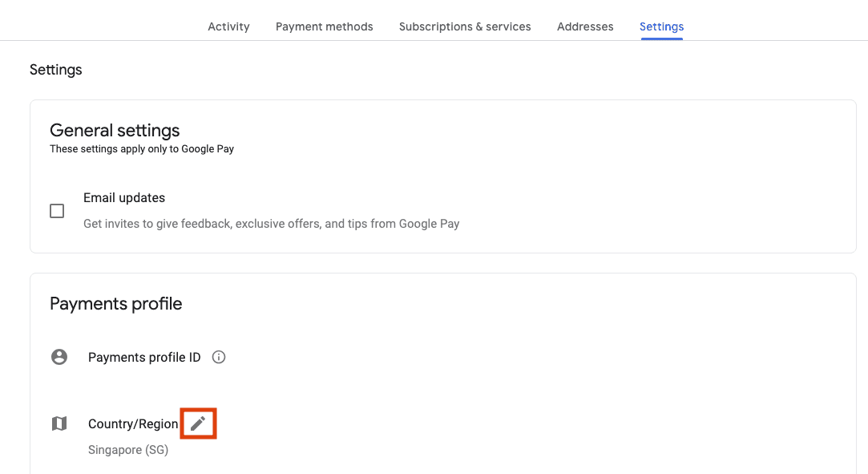The width and height of the screenshot is (868, 474).
Task: Click the Country/Region label text
Action: pos(133,423)
